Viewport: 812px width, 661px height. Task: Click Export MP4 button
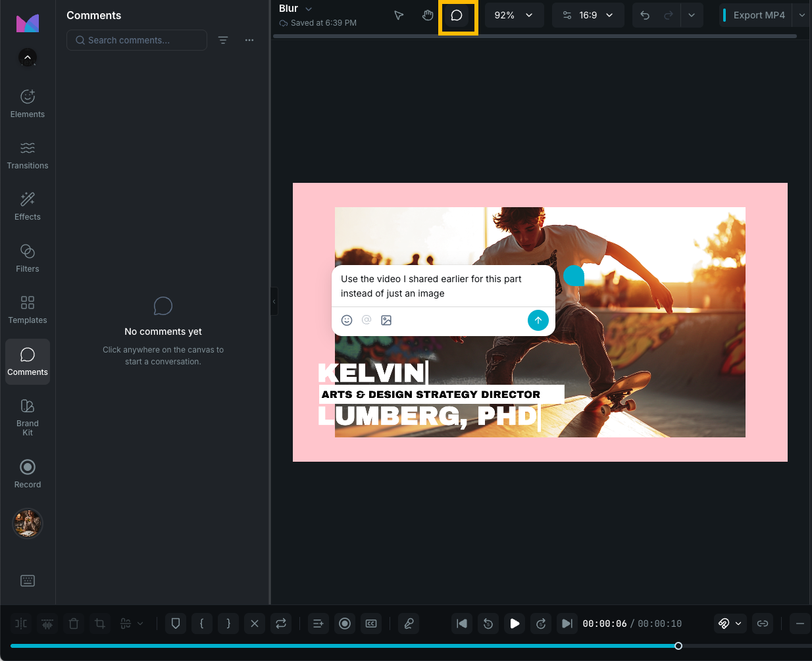(756, 15)
